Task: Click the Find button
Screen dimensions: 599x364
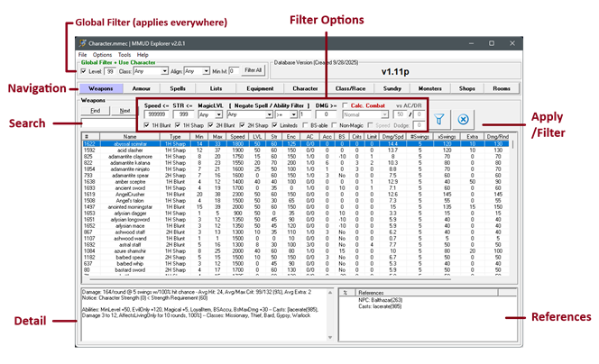Action: click(95, 111)
